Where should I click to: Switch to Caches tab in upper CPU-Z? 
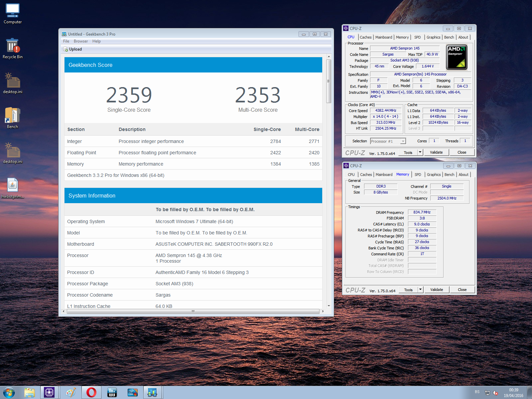click(x=365, y=37)
